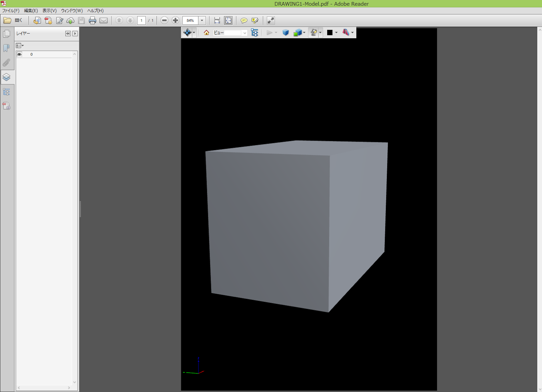This screenshot has height=392, width=542.
Task: Select the text highlight tool
Action: click(x=254, y=20)
